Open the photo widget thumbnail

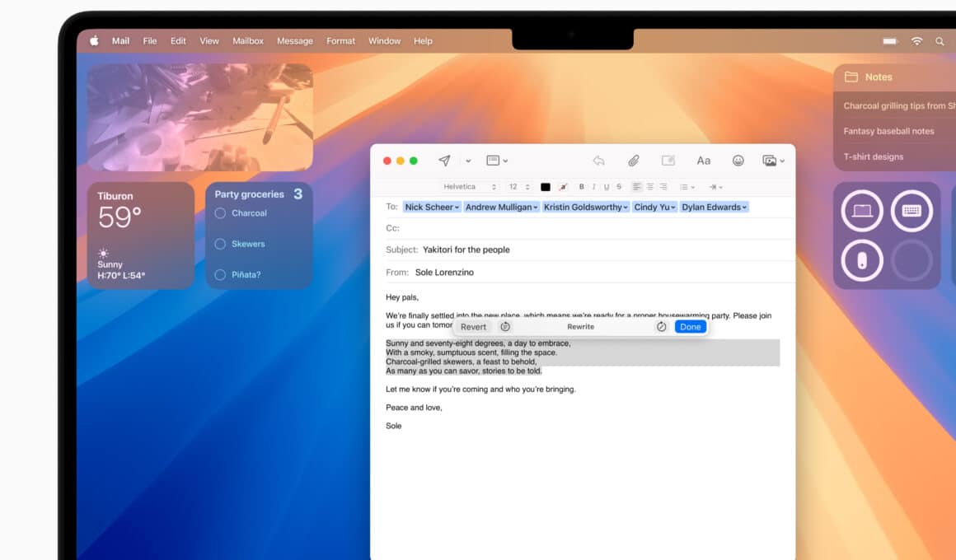click(x=200, y=117)
